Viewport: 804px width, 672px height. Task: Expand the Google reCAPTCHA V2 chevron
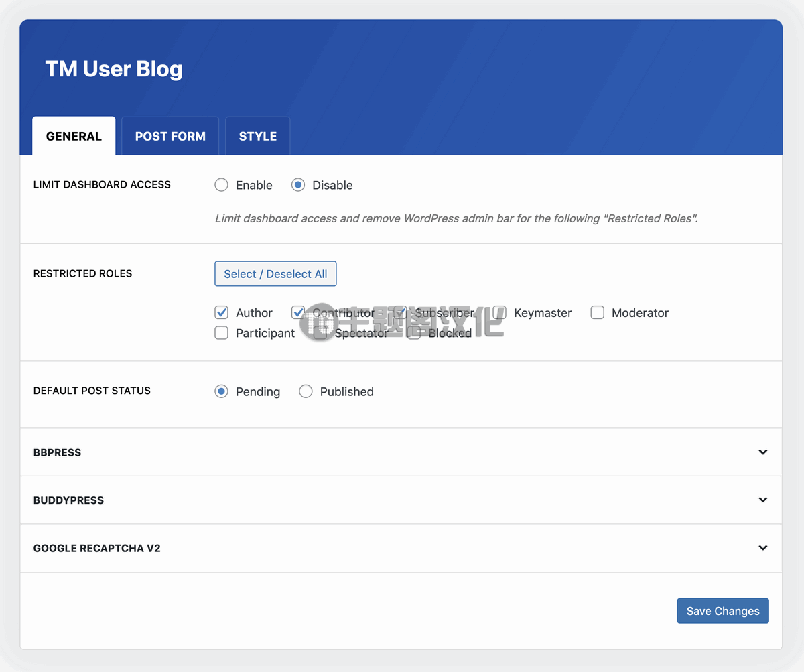(762, 548)
